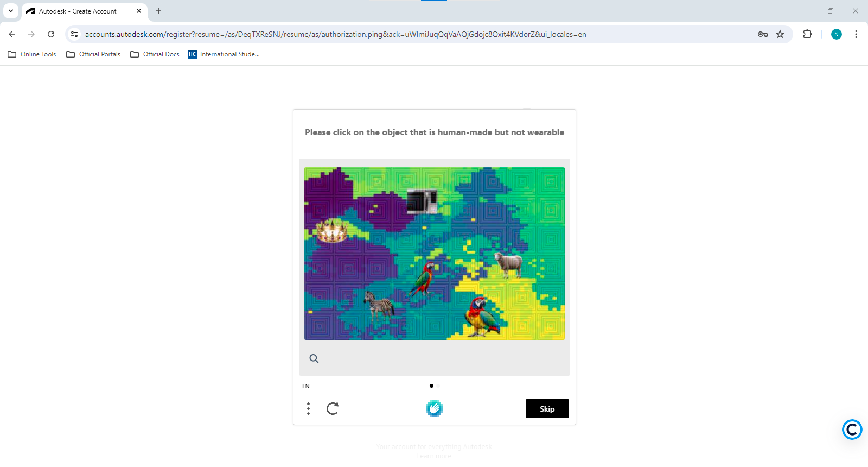Open the captcha three-dot options menu
Image resolution: width=868 pixels, height=467 pixels.
pyautogui.click(x=308, y=408)
